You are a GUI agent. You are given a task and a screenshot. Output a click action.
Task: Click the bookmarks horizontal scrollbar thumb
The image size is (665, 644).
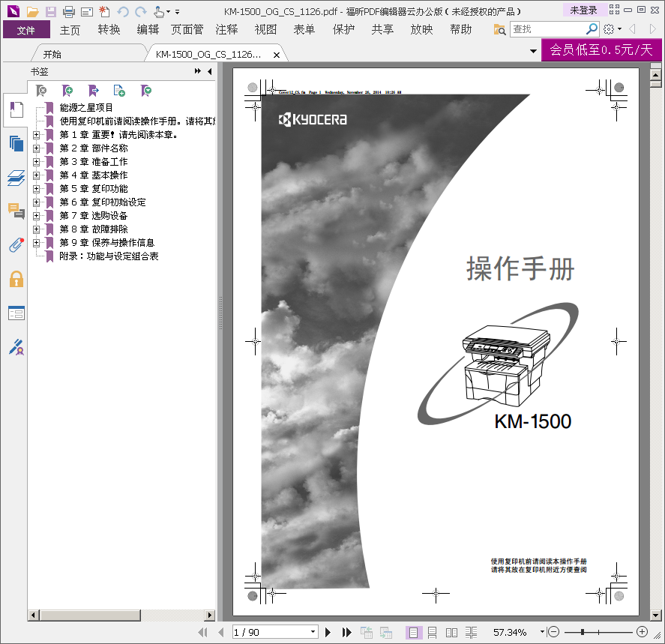tap(90, 616)
